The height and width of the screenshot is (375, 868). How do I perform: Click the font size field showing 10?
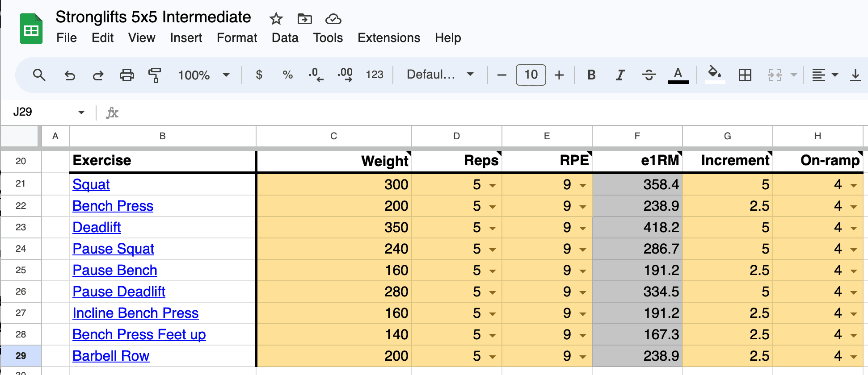coord(531,75)
